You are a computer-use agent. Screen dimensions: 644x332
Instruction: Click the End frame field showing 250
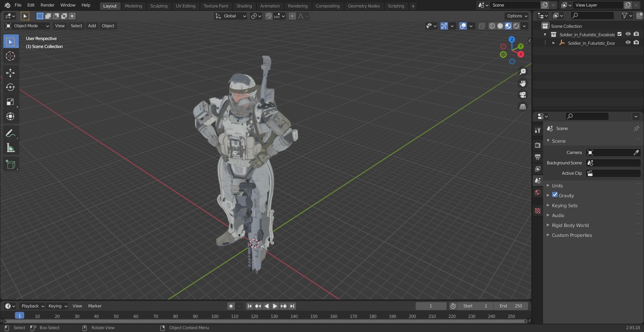[511, 306]
